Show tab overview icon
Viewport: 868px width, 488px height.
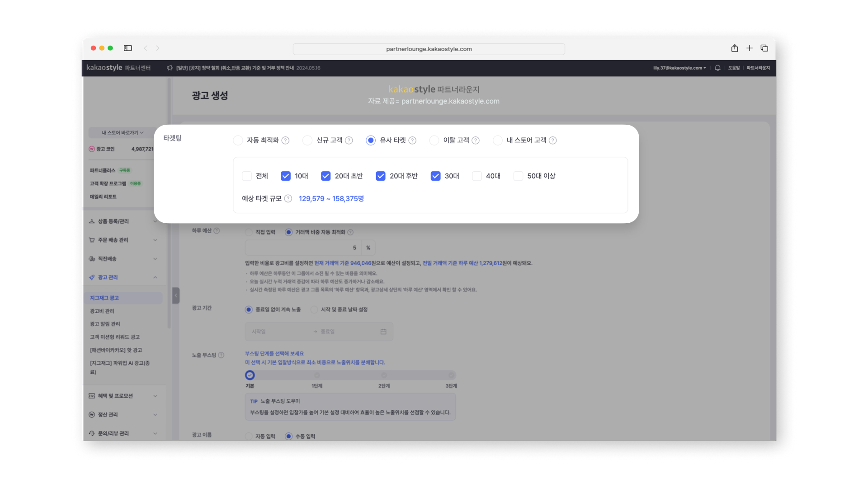coord(764,48)
